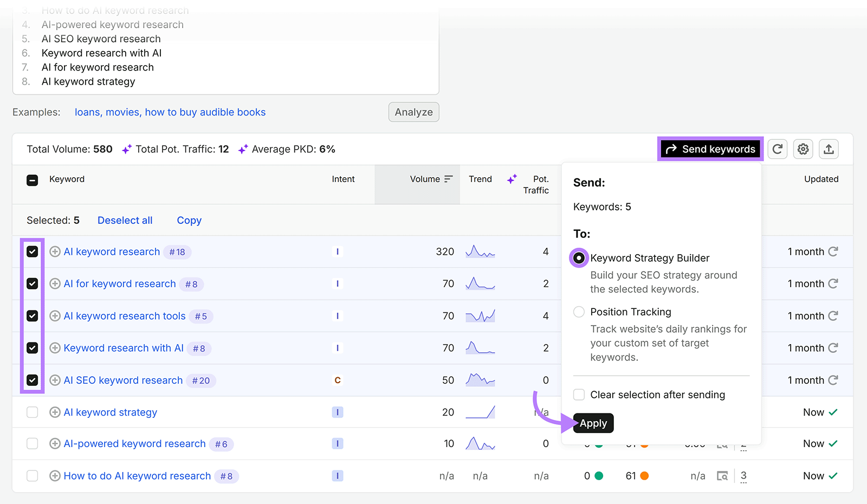The width and height of the screenshot is (867, 504).
Task: Refresh the AI keyword research row update icon
Action: (x=833, y=251)
